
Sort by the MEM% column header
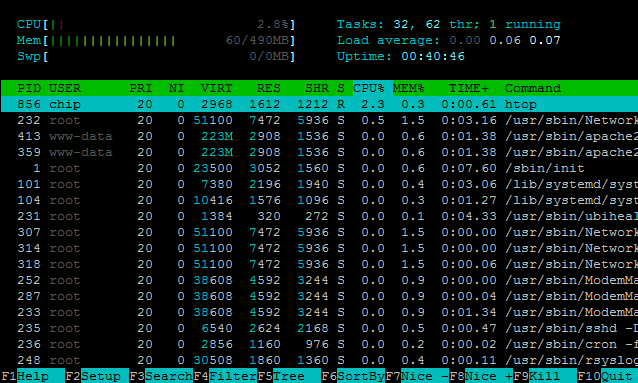[409, 88]
